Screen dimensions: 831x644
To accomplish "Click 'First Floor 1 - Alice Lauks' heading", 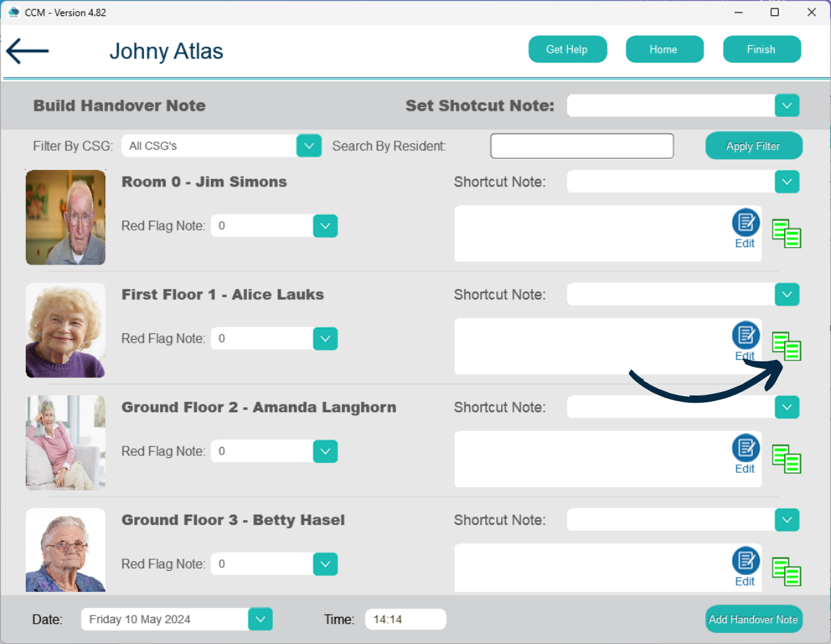I will click(223, 294).
